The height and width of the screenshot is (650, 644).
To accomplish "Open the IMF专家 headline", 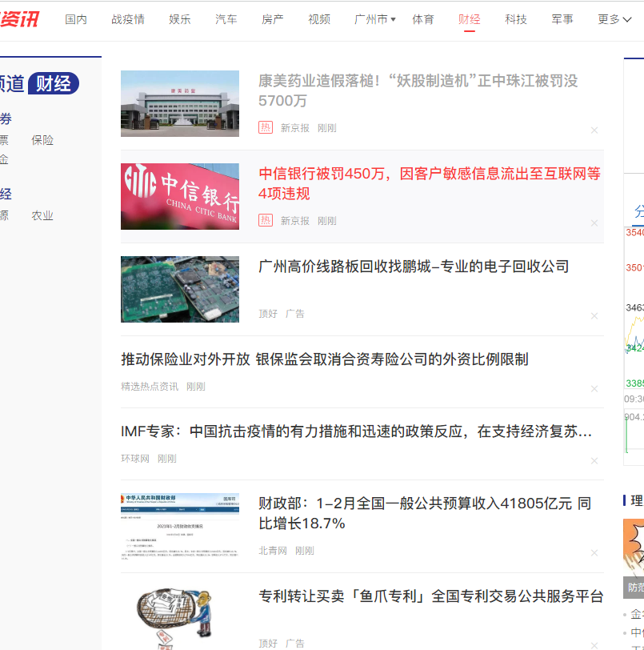I will pyautogui.click(x=356, y=431).
